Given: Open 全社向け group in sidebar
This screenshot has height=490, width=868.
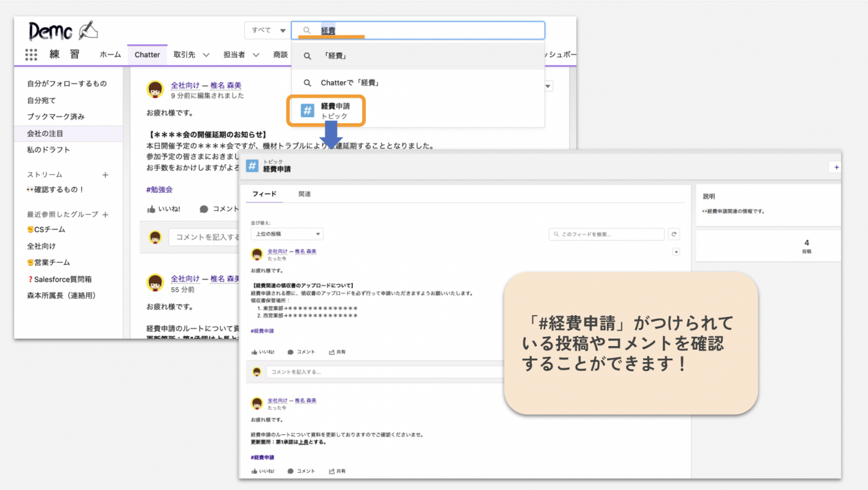Looking at the screenshot, I should [41, 246].
